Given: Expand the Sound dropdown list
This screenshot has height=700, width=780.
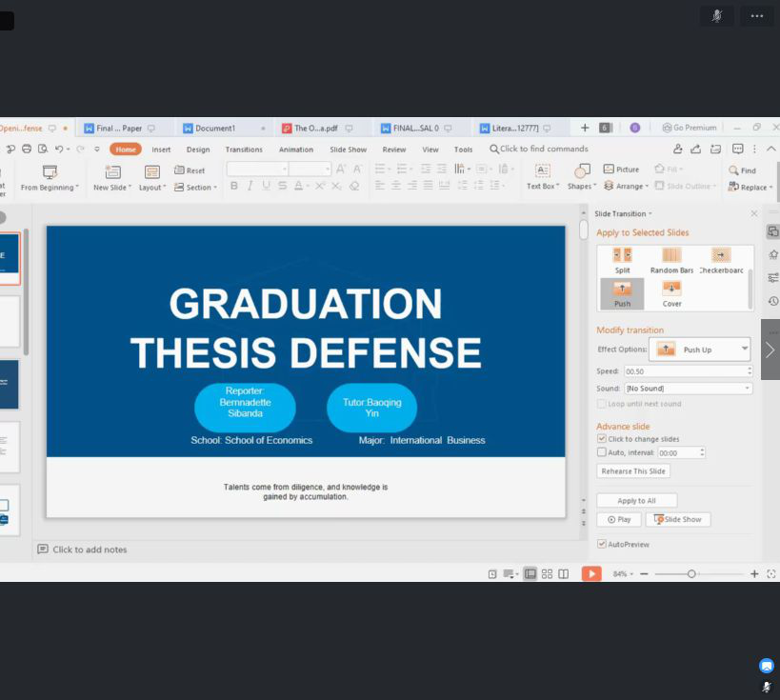Looking at the screenshot, I should [x=747, y=389].
